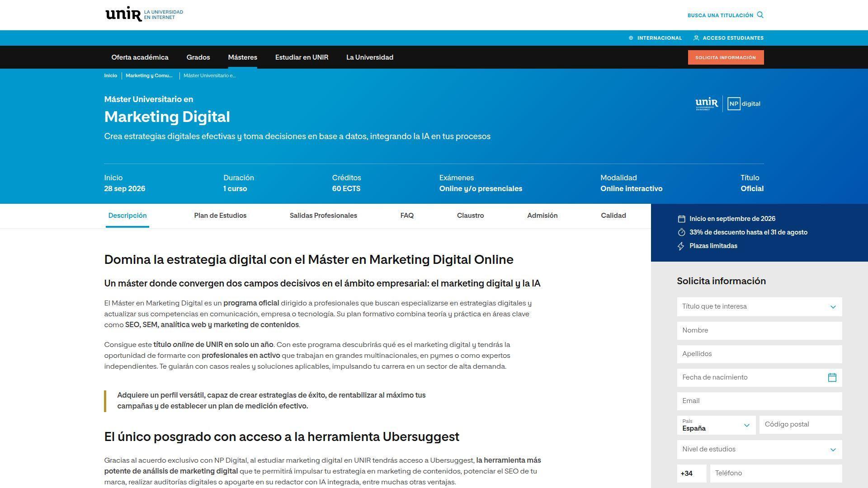Focus the Fecha de nacimiento field
Viewport: 868px width, 488px height.
click(759, 377)
